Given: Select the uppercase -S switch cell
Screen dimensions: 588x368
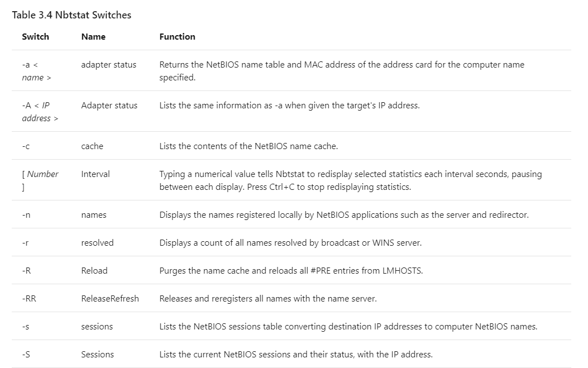Looking at the screenshot, I should [x=26, y=355].
